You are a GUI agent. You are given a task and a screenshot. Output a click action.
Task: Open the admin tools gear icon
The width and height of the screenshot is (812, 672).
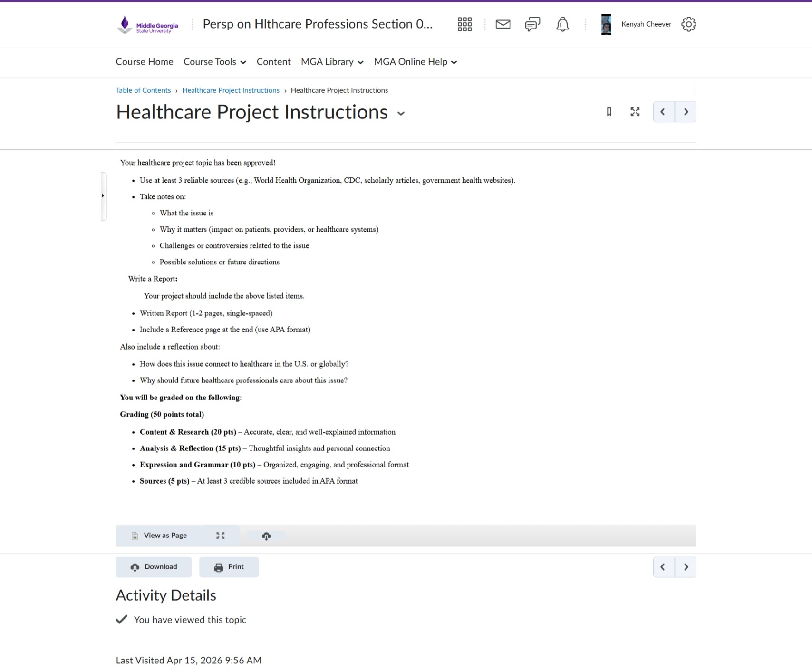(x=688, y=24)
